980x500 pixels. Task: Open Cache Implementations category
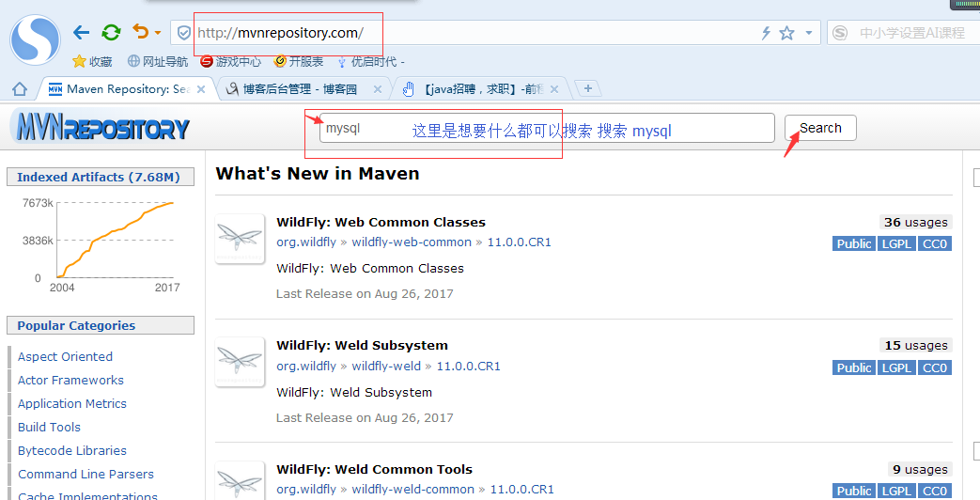87,495
